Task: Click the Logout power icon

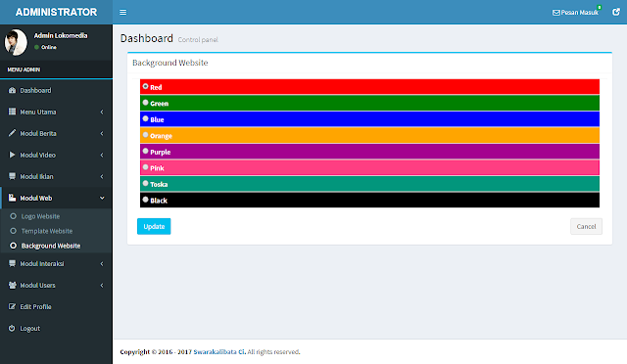Action: point(12,328)
